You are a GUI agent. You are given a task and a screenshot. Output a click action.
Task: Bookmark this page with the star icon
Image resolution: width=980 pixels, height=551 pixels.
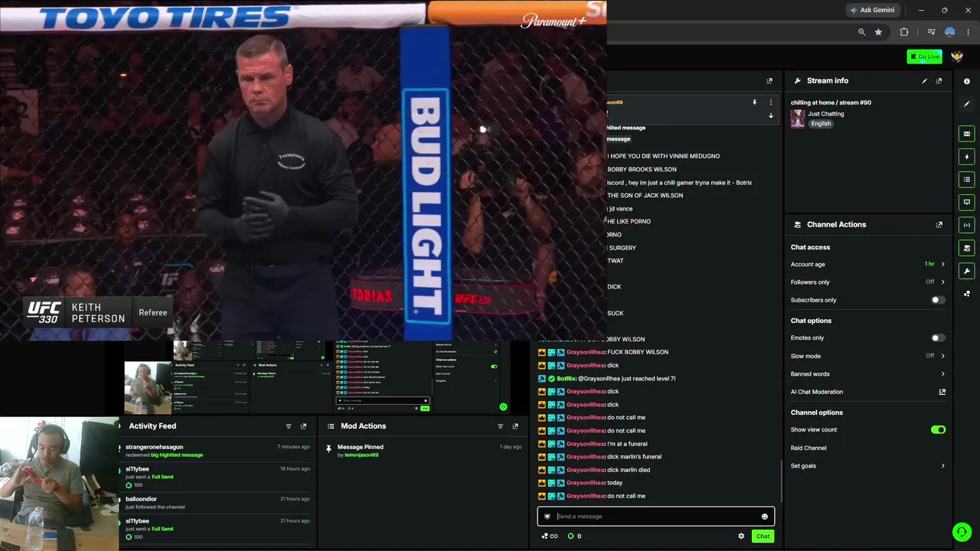[x=878, y=32]
